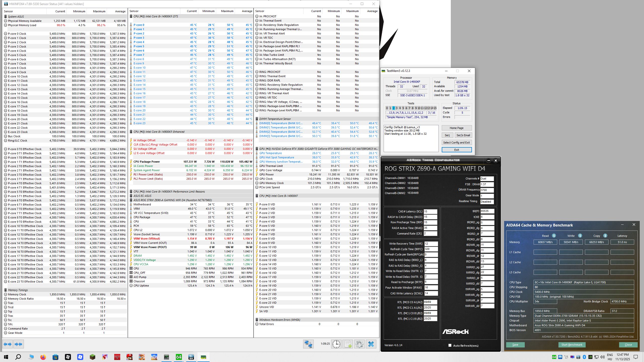
Task: Enable the Auto Refresh(sec) checkbox
Action: pos(450,345)
